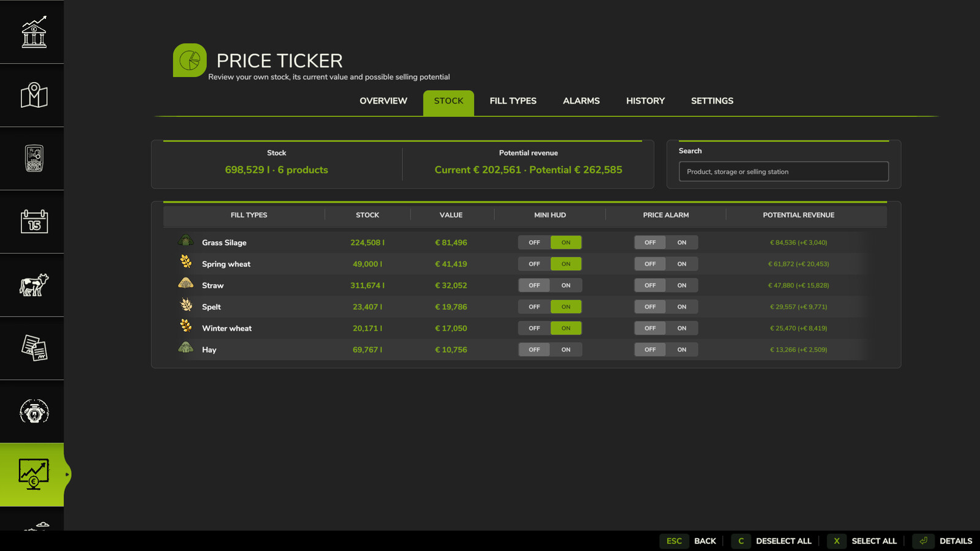
Task: Click the Straw fill type icon
Action: coord(186,283)
